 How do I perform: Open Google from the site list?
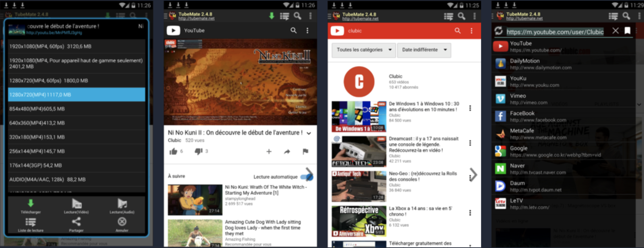[x=563, y=151]
